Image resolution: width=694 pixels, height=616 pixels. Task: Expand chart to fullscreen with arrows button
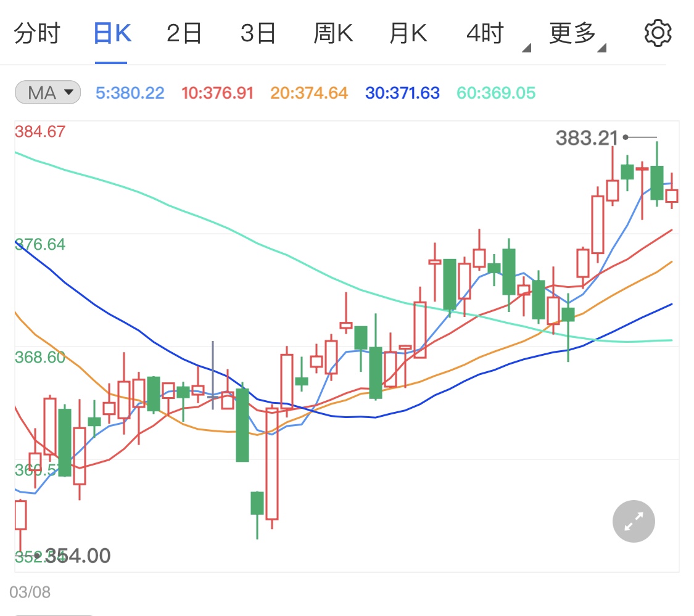pos(634,521)
